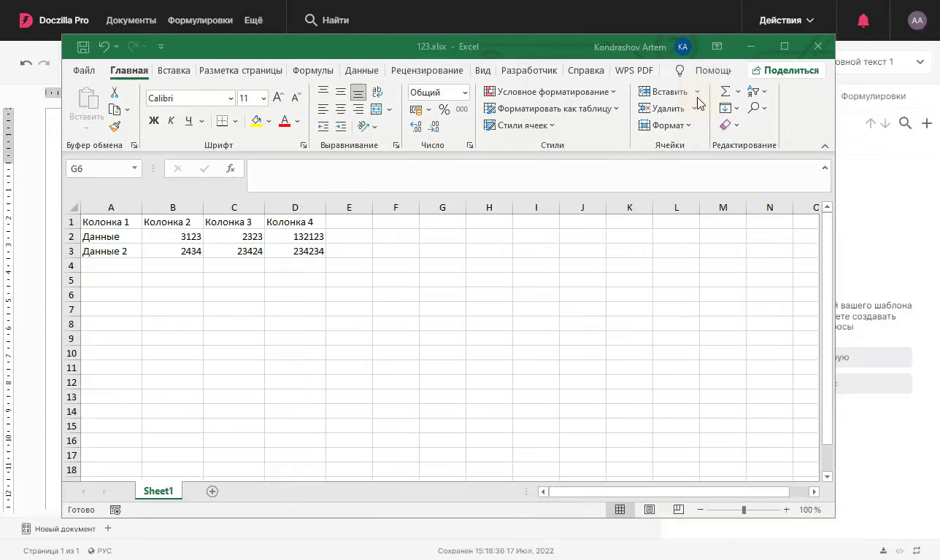Decrease decimal places
This screenshot has width=940, height=560.
434,126
